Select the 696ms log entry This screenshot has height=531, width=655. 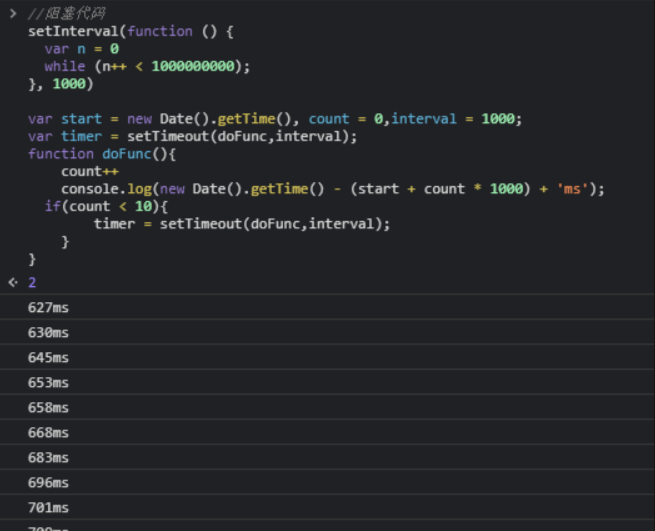point(328,483)
